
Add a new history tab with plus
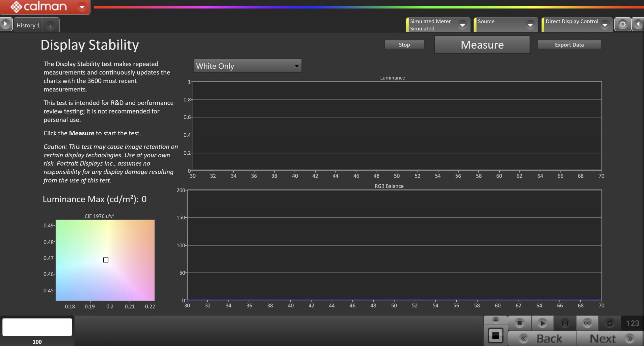click(51, 26)
